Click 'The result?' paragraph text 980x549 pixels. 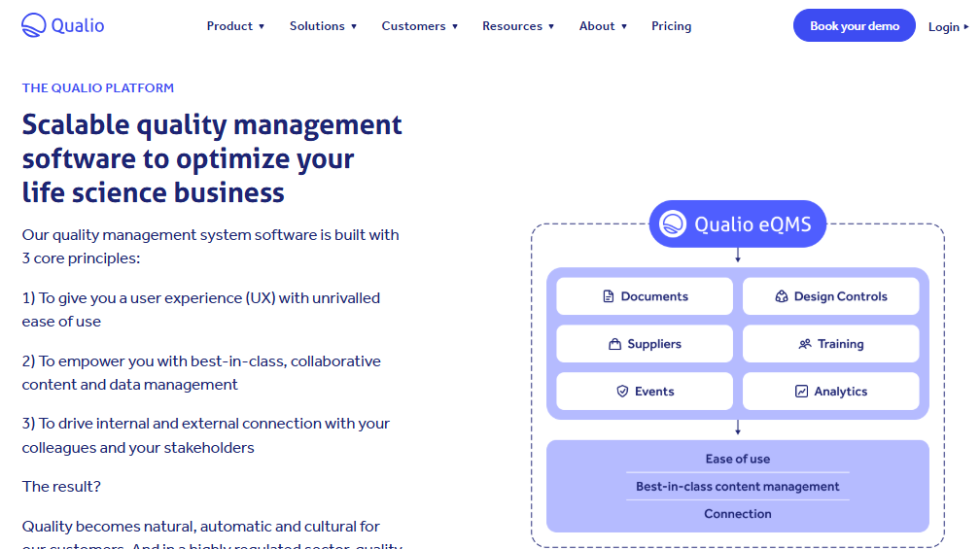click(x=61, y=487)
